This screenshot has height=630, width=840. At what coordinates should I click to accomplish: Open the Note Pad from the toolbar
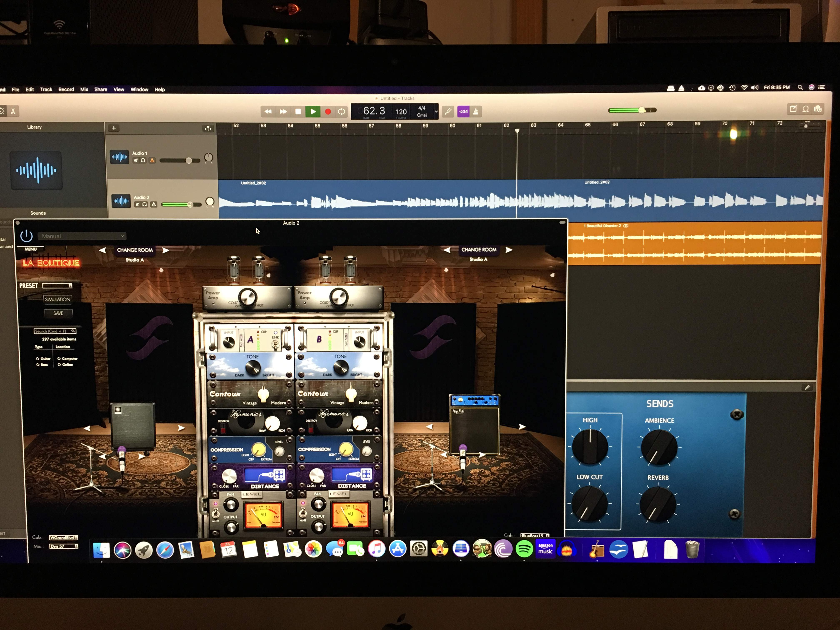(793, 109)
